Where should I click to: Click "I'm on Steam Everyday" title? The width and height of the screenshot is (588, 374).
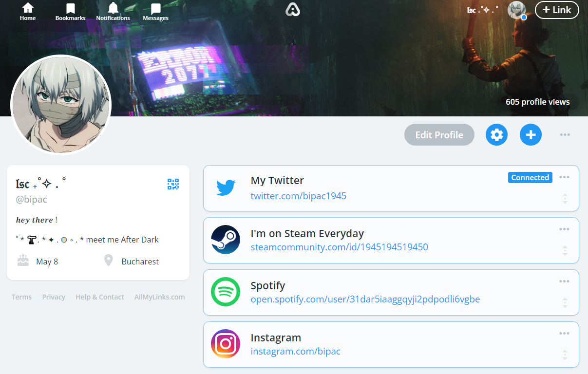click(307, 234)
